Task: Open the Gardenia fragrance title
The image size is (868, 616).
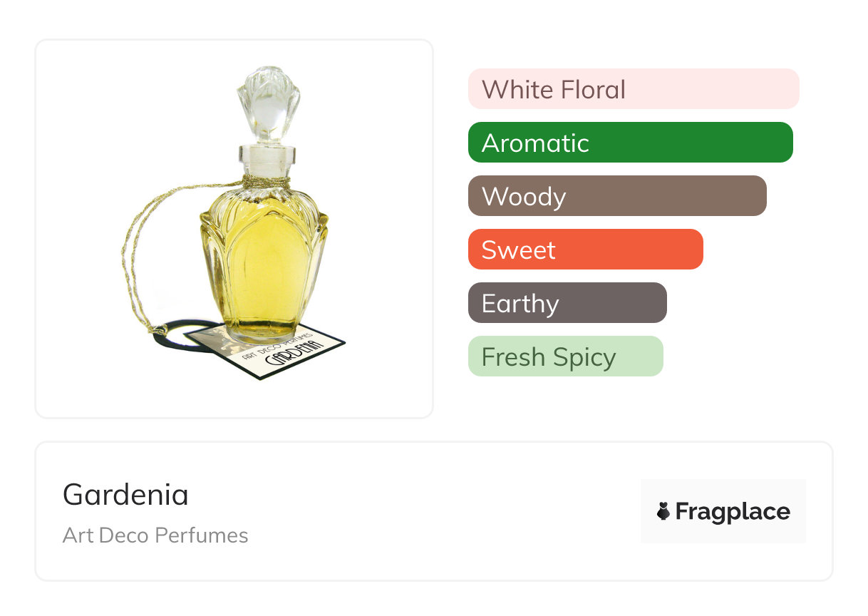Action: (125, 494)
